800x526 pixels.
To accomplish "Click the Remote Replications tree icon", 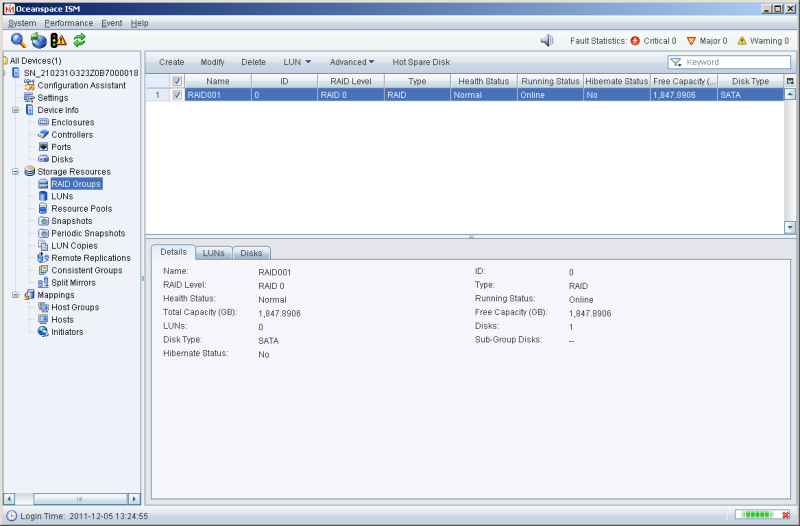I will [43, 258].
